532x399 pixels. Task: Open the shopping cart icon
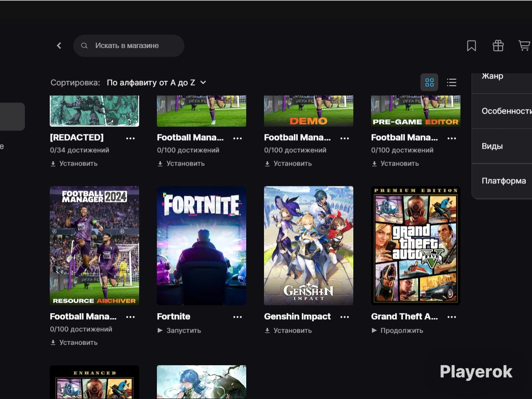pos(524,45)
